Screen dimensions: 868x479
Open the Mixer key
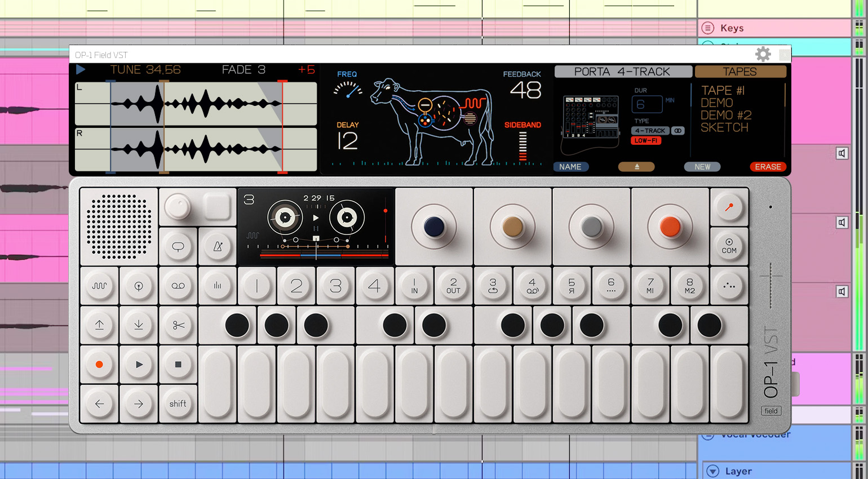coord(218,286)
